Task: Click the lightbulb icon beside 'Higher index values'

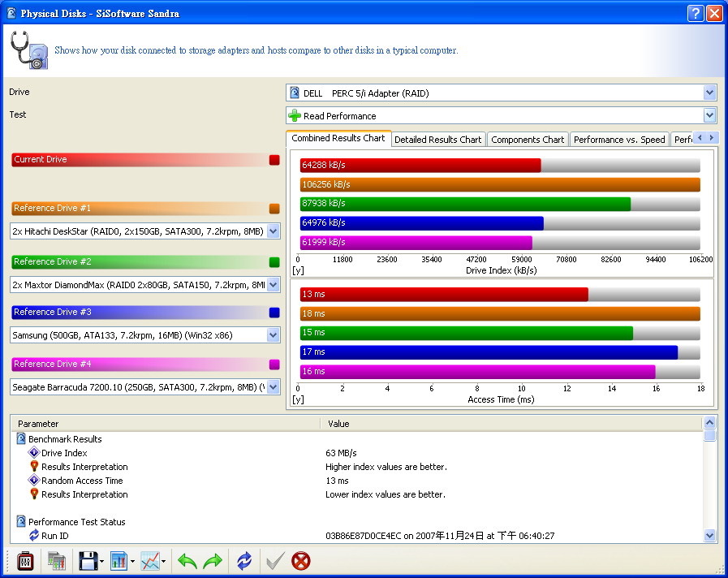Action: pos(34,467)
